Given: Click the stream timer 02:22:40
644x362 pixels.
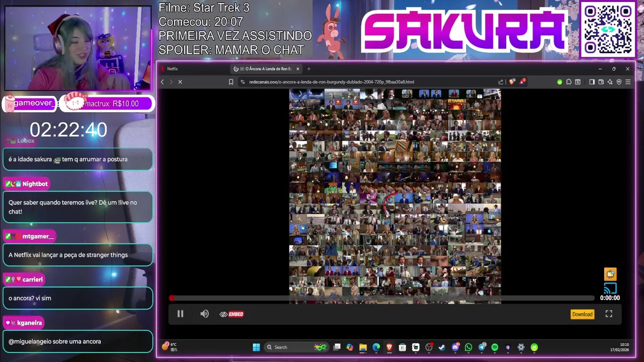Looking at the screenshot, I should click(68, 130).
